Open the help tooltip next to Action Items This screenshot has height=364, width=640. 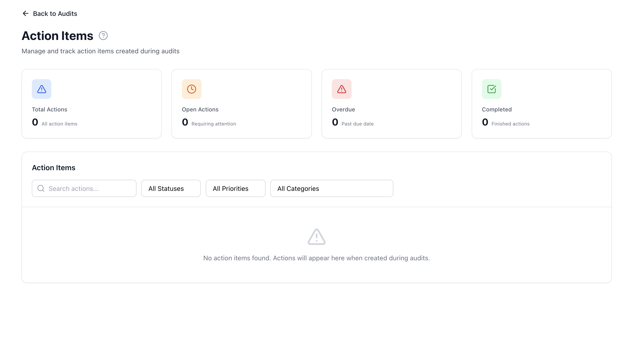coord(103,35)
